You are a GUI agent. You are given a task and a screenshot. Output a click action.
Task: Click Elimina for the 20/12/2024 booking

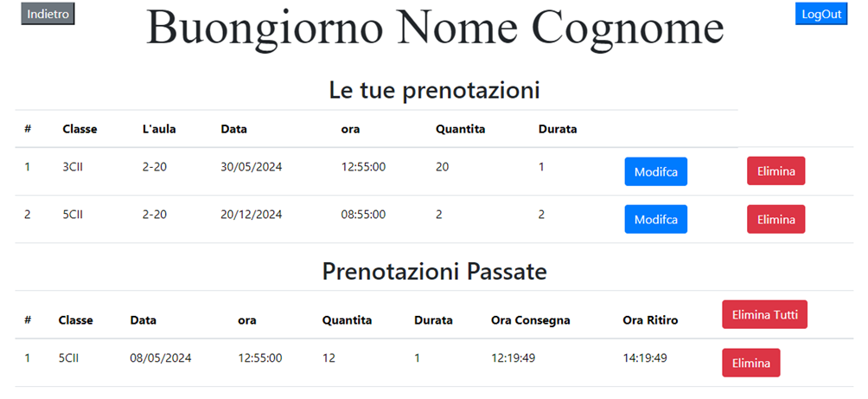coord(775,219)
